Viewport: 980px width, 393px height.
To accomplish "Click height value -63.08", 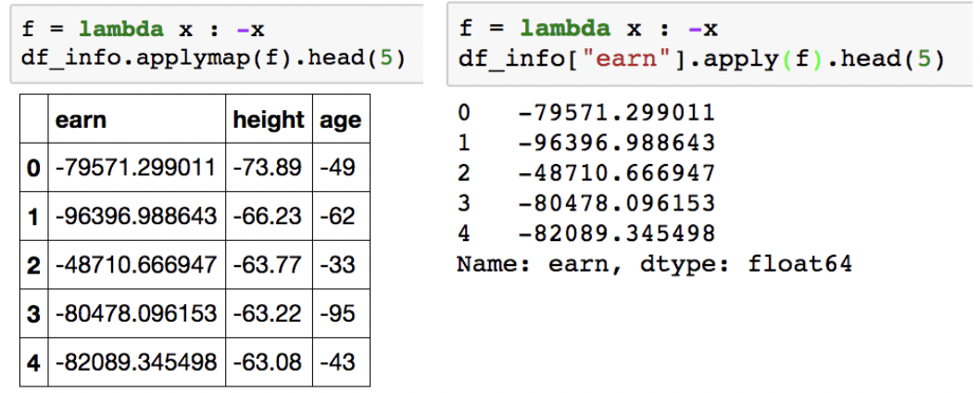I will (269, 362).
